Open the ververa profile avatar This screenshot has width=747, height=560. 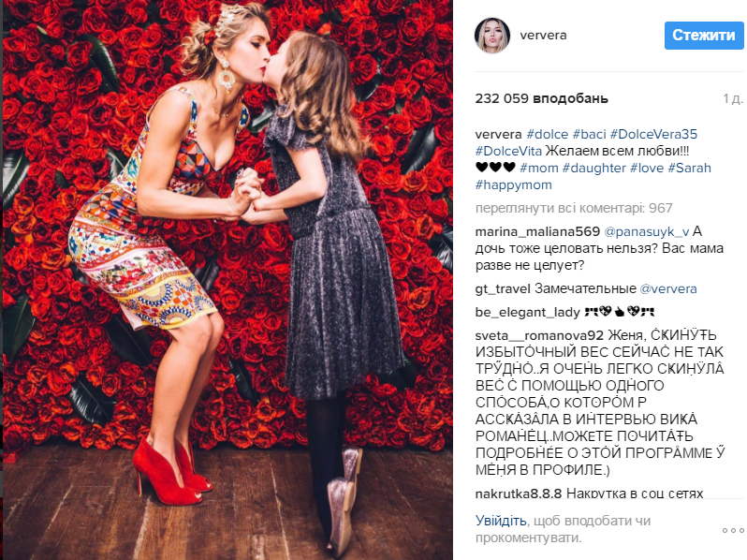tap(492, 36)
